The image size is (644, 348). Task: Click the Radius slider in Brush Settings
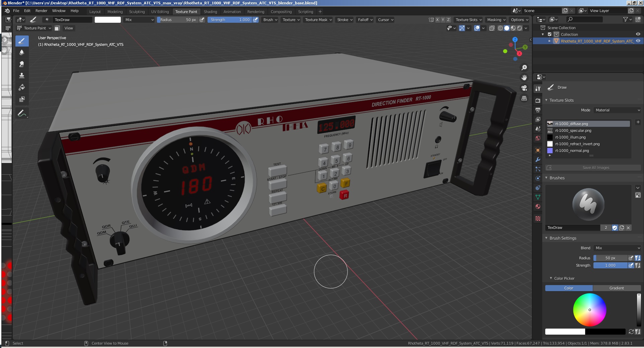point(611,258)
